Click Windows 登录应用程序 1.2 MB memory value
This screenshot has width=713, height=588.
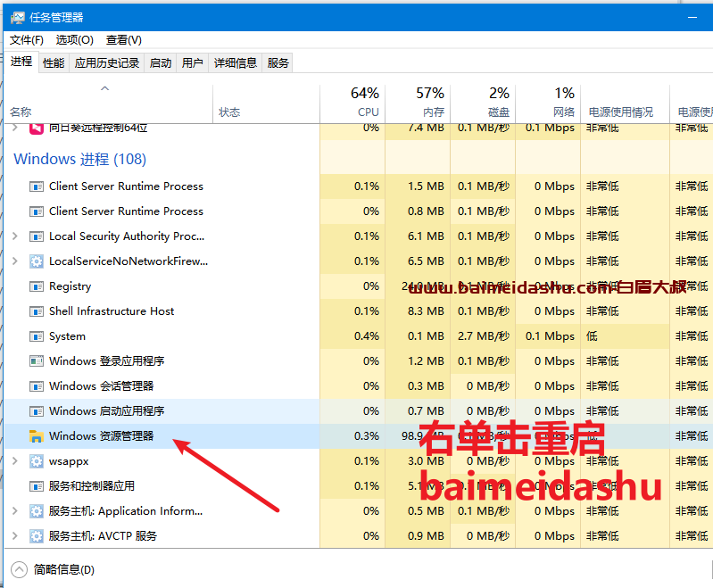426,361
